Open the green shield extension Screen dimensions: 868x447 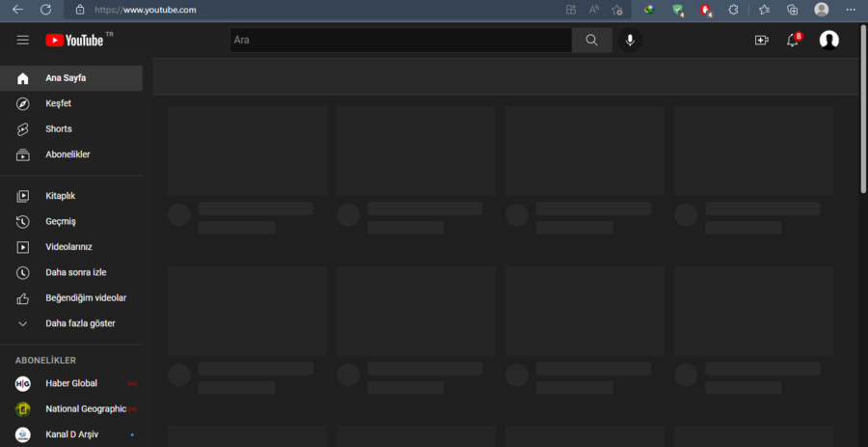point(678,10)
